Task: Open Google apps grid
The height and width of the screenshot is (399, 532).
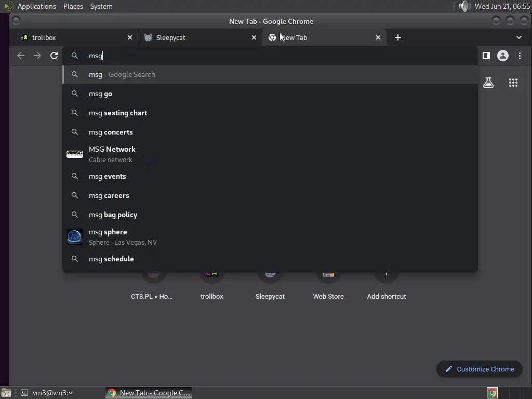Action: [x=513, y=83]
